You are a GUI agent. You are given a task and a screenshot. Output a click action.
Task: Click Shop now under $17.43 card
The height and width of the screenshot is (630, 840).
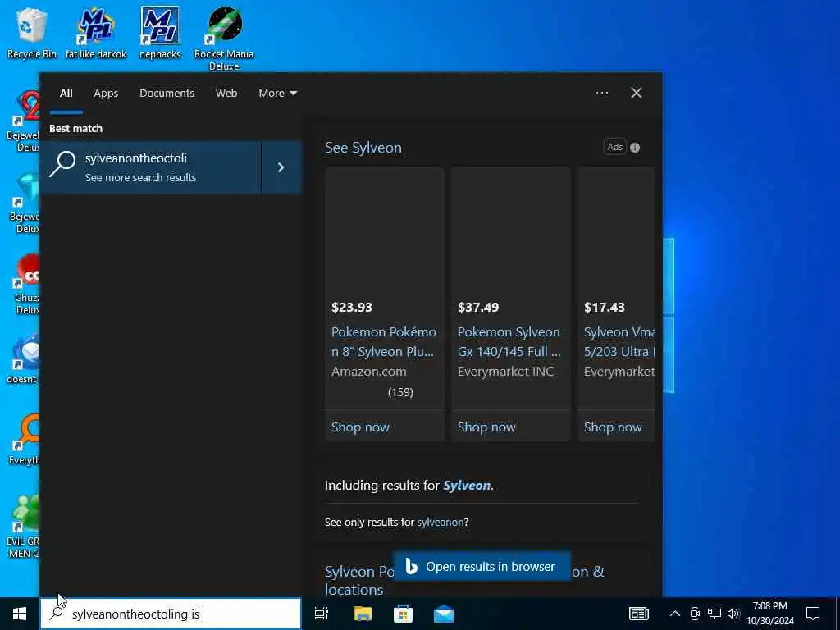613,427
